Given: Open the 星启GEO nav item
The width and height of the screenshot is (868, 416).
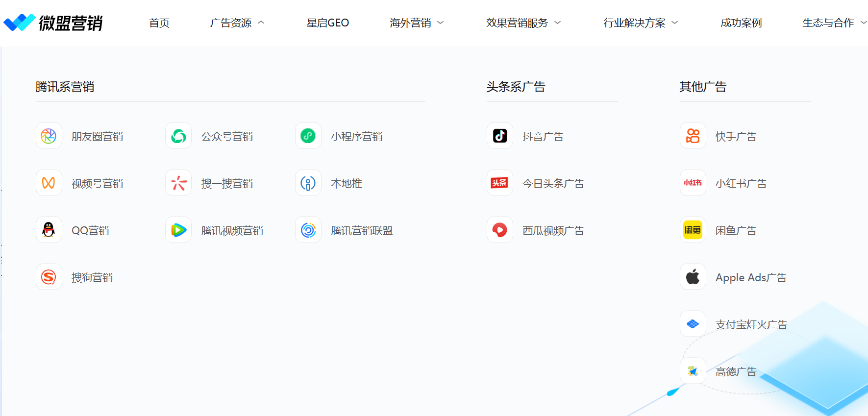Looking at the screenshot, I should coord(328,23).
